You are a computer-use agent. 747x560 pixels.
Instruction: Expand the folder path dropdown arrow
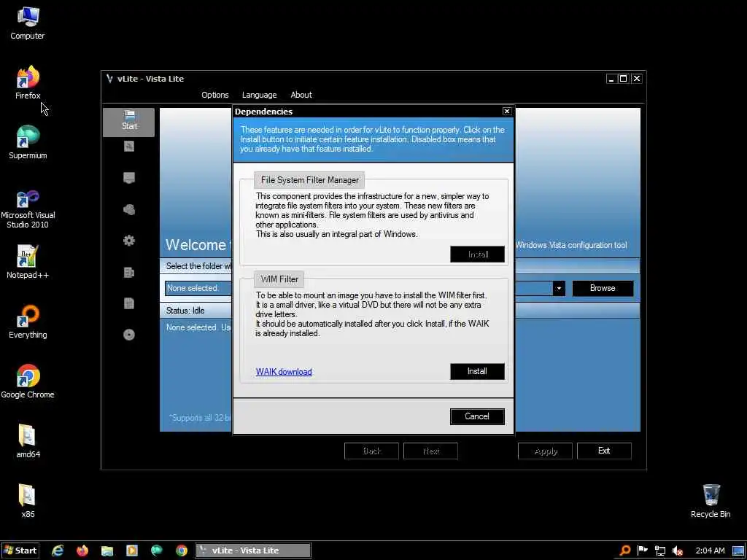[x=559, y=289]
